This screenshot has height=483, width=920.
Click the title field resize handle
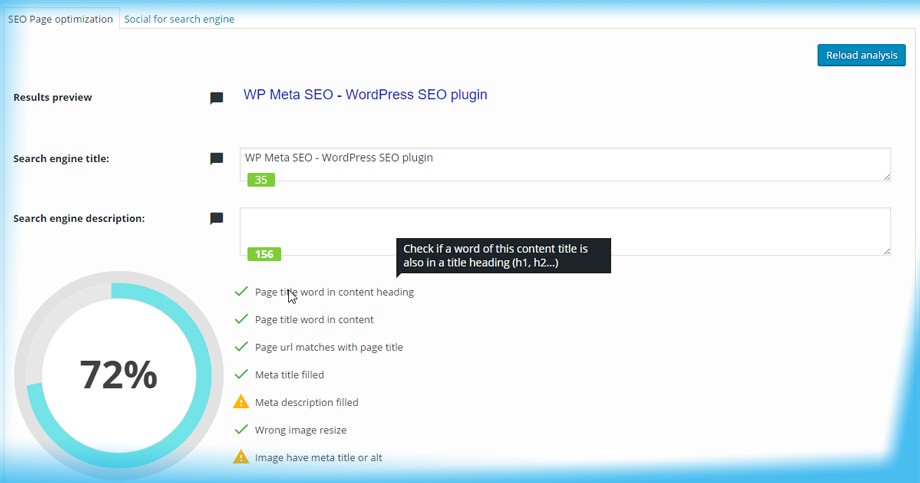pyautogui.click(x=887, y=177)
